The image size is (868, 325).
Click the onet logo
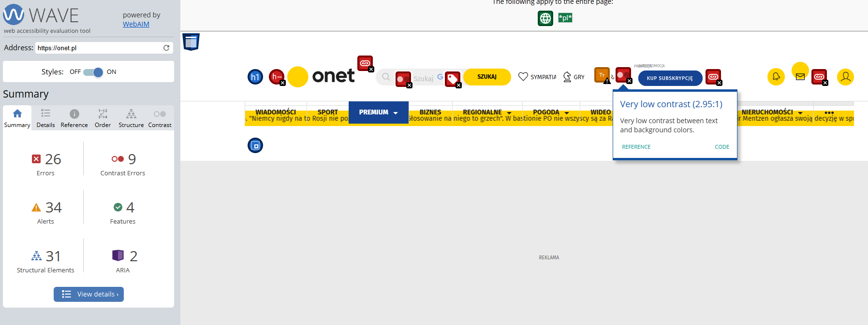pyautogui.click(x=322, y=76)
